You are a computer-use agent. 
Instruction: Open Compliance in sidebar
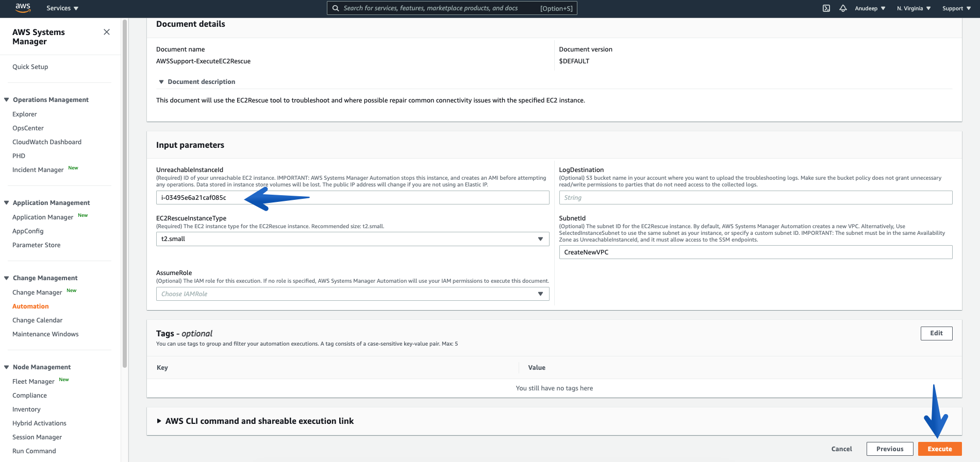(x=30, y=396)
